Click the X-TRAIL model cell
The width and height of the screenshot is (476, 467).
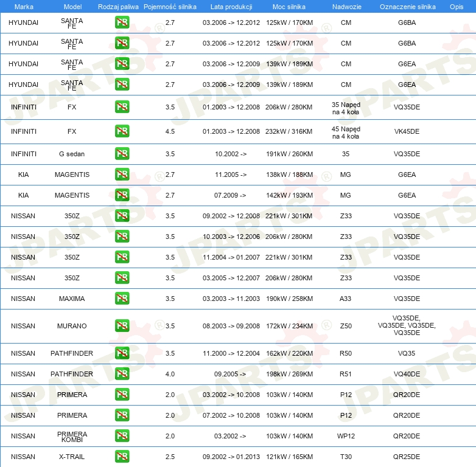click(x=72, y=457)
